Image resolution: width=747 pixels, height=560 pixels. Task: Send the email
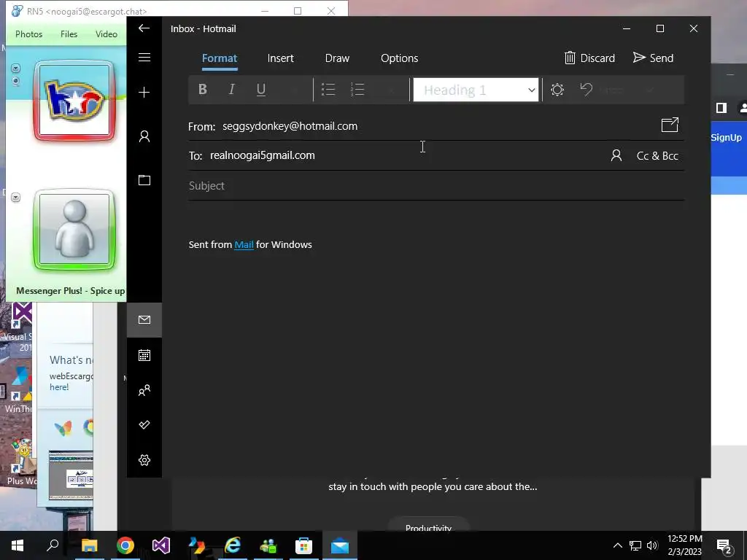(x=653, y=58)
